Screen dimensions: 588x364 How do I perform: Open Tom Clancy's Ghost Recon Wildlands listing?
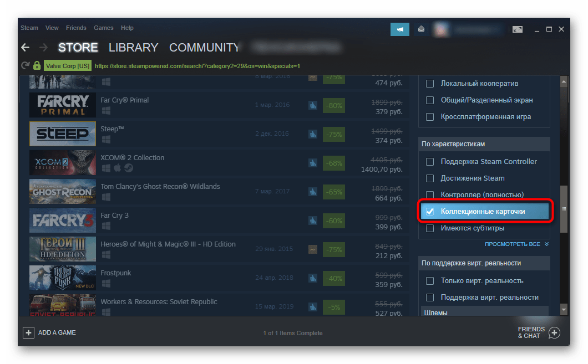point(219,192)
